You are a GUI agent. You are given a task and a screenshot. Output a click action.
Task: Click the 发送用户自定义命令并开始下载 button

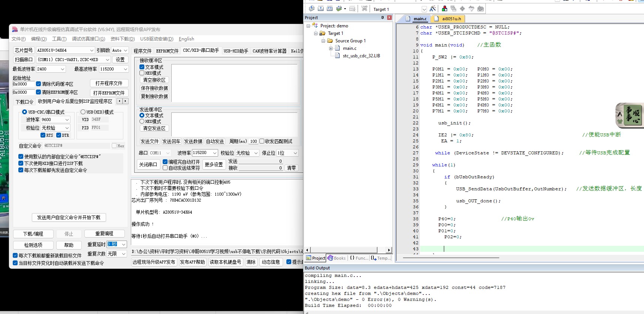pyautogui.click(x=69, y=217)
